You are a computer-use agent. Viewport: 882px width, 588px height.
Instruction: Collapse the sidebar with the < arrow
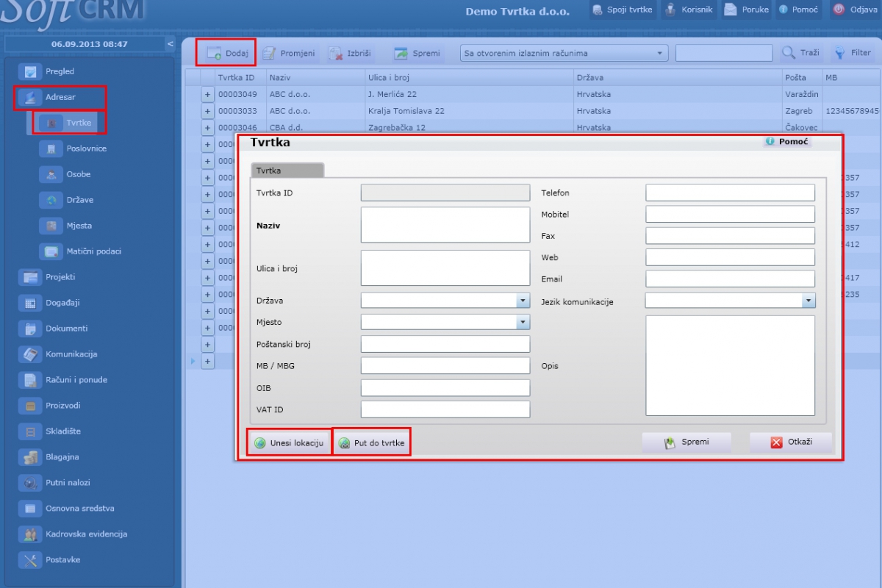[170, 44]
